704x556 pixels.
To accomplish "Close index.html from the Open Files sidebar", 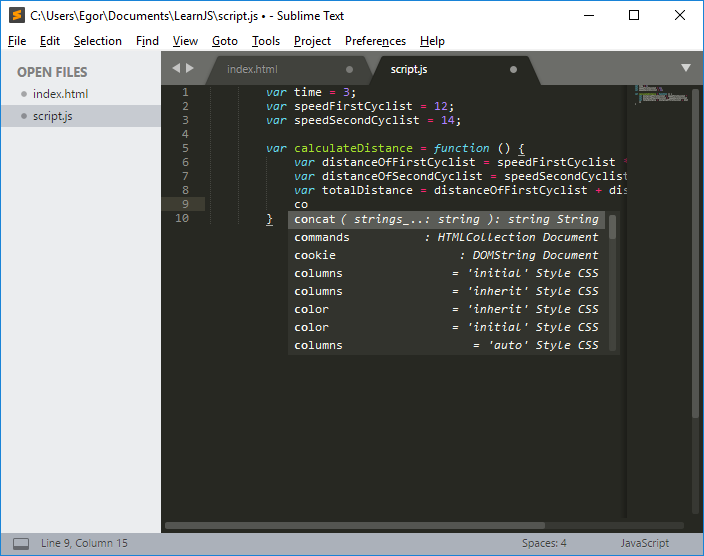I will point(23,94).
